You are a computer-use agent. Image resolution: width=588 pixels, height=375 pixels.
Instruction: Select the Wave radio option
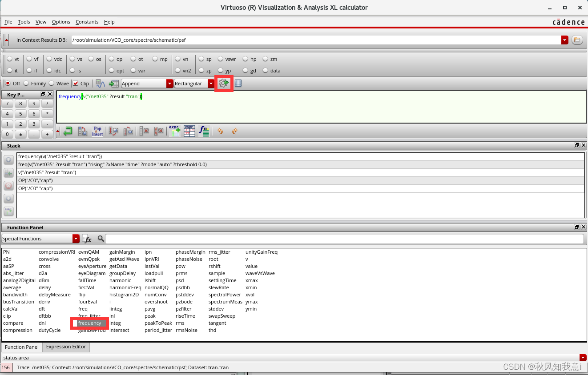click(x=52, y=83)
